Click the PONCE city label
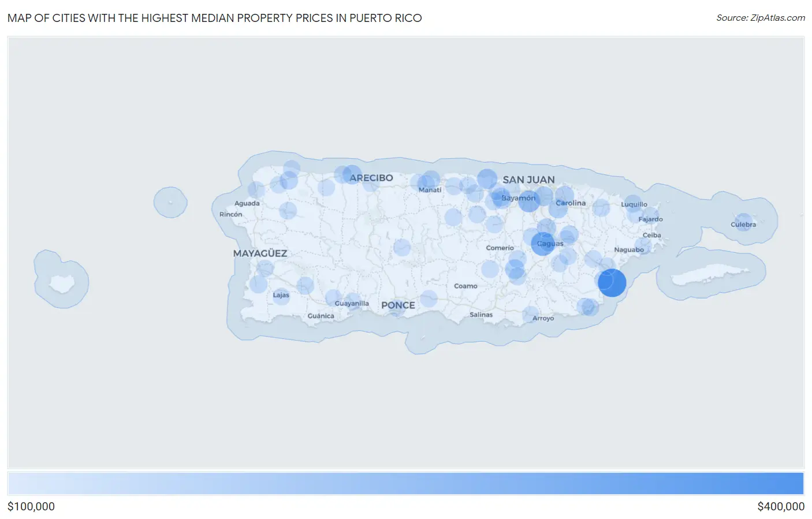This screenshot has height=519, width=812. 398,305
